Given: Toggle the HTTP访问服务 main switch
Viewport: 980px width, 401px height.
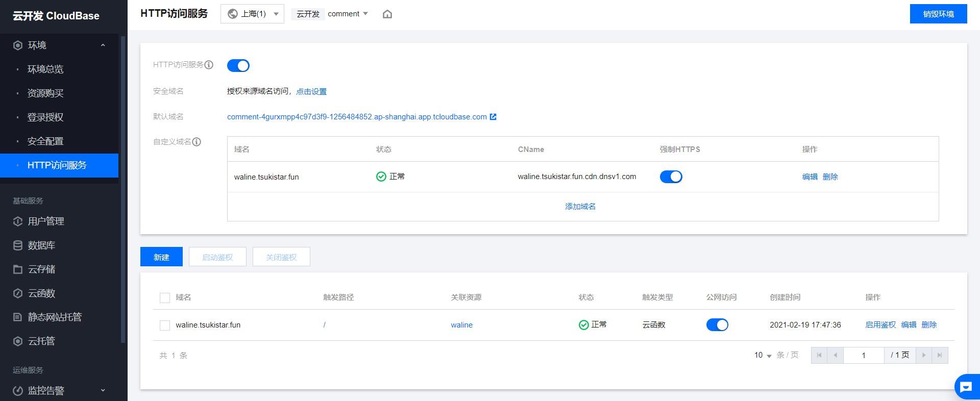Looking at the screenshot, I should pyautogui.click(x=238, y=65).
